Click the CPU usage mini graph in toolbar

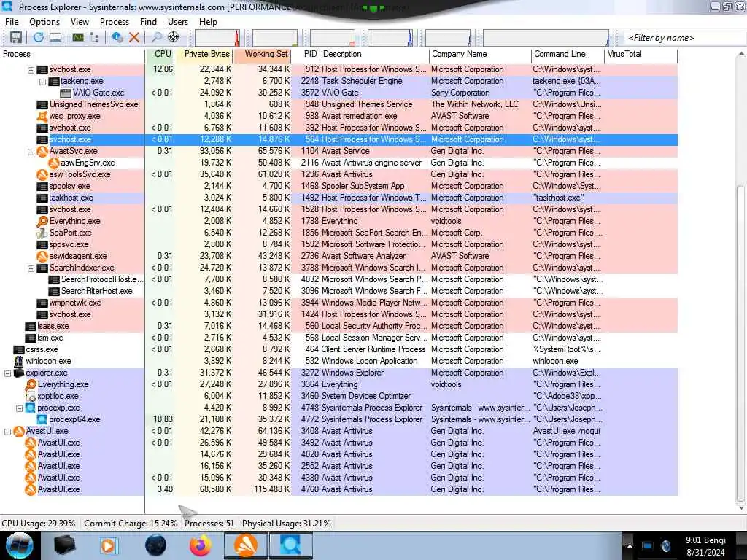[217, 38]
